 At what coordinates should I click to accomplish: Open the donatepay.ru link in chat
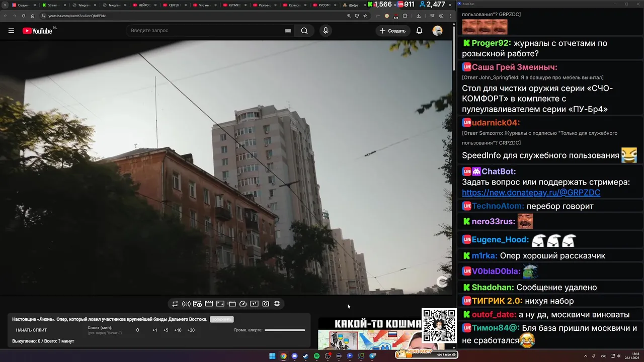[x=531, y=193]
